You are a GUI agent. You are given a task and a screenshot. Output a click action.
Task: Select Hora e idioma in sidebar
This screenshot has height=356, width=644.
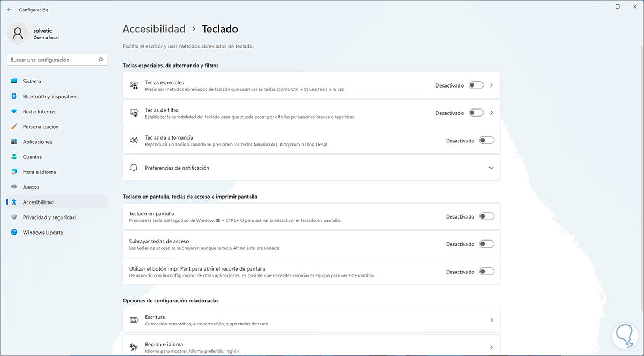point(39,172)
